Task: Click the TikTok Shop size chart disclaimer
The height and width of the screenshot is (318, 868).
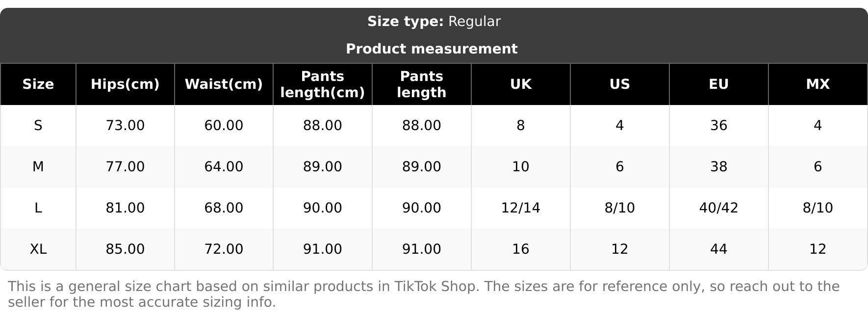Action: (x=424, y=294)
